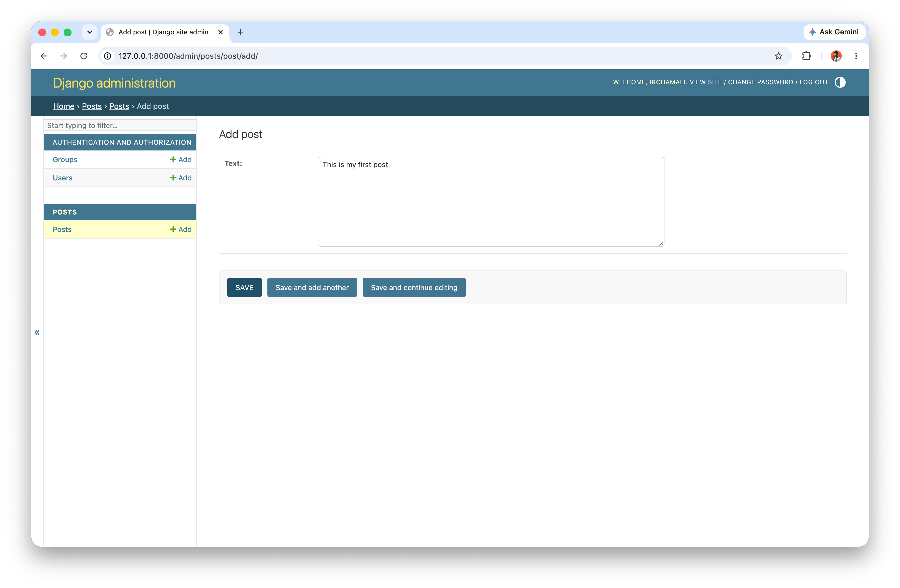Image resolution: width=900 pixels, height=588 pixels.
Task: View site information icon in address bar
Action: (x=108, y=56)
